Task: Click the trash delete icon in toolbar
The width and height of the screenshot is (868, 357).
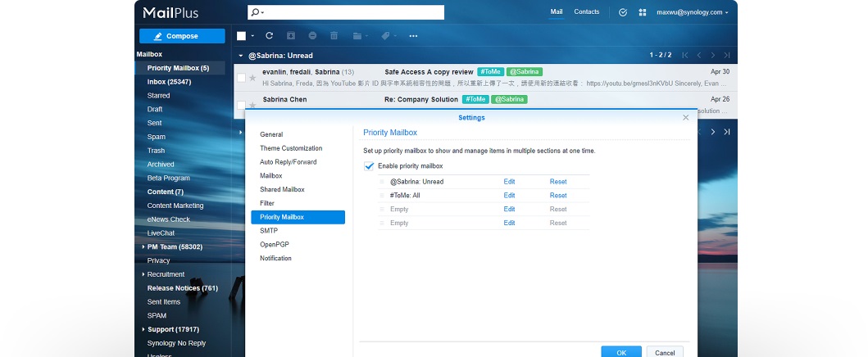Action: pos(334,35)
